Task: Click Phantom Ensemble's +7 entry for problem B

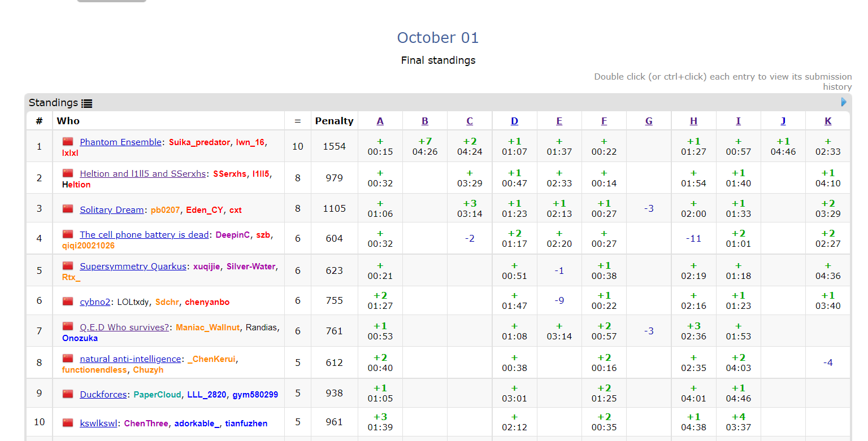Action: click(424, 146)
